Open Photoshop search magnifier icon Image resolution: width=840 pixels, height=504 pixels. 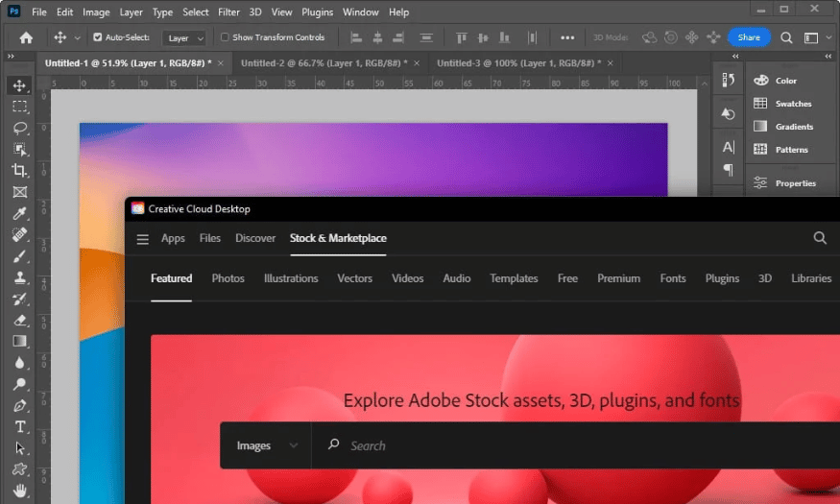click(786, 37)
